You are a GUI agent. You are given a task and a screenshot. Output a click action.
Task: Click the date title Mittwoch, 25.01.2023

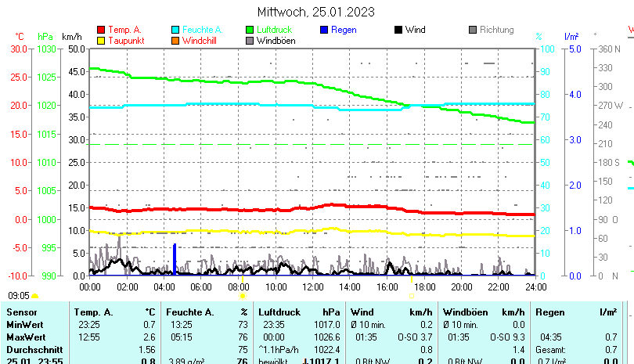pos(316,12)
